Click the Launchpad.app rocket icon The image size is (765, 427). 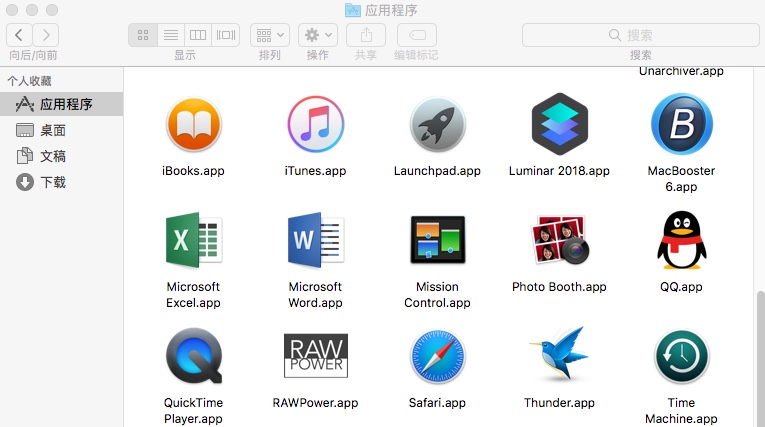(x=438, y=124)
